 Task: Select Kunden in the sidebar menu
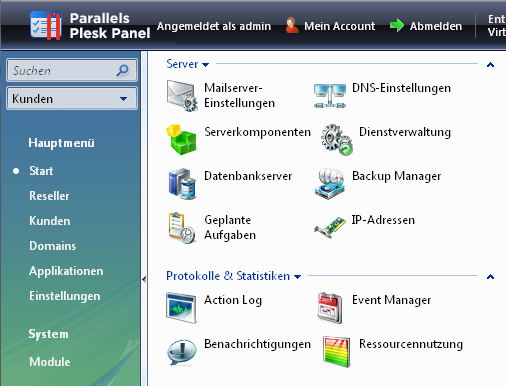pyautogui.click(x=50, y=221)
